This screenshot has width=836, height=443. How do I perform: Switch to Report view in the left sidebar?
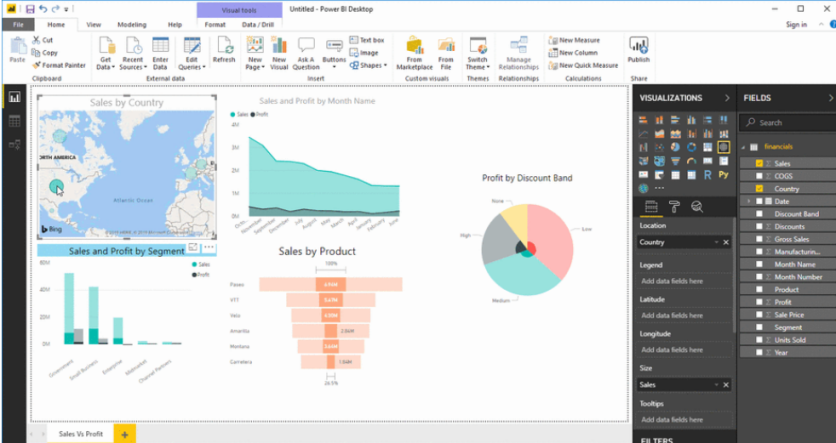pyautogui.click(x=14, y=97)
